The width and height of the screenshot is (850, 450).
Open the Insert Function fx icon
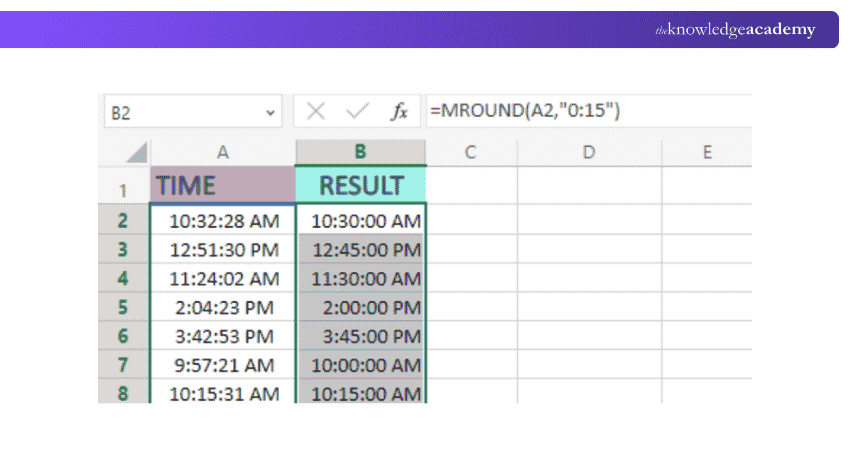pos(399,111)
